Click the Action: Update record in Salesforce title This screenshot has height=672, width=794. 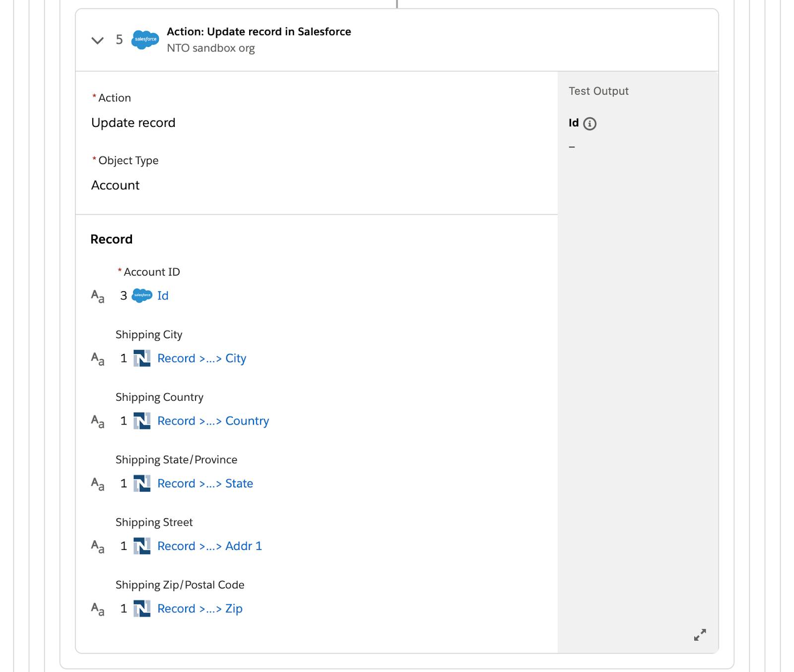pos(259,32)
